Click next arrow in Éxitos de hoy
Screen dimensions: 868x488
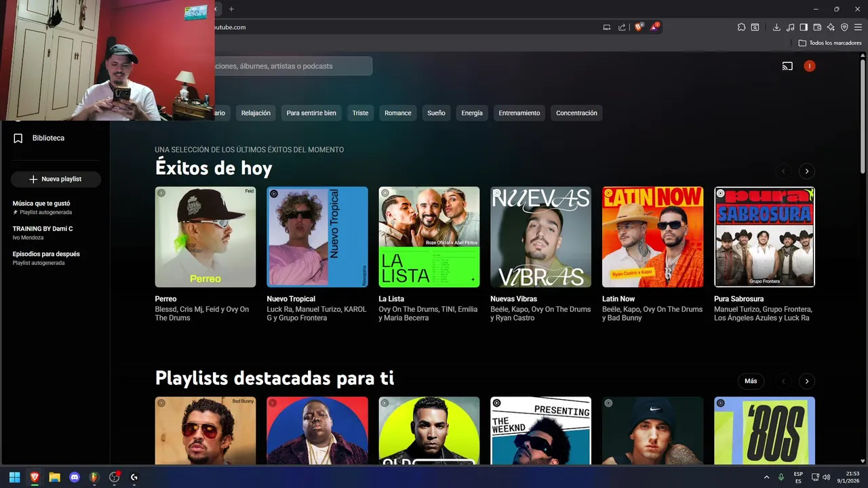point(806,171)
